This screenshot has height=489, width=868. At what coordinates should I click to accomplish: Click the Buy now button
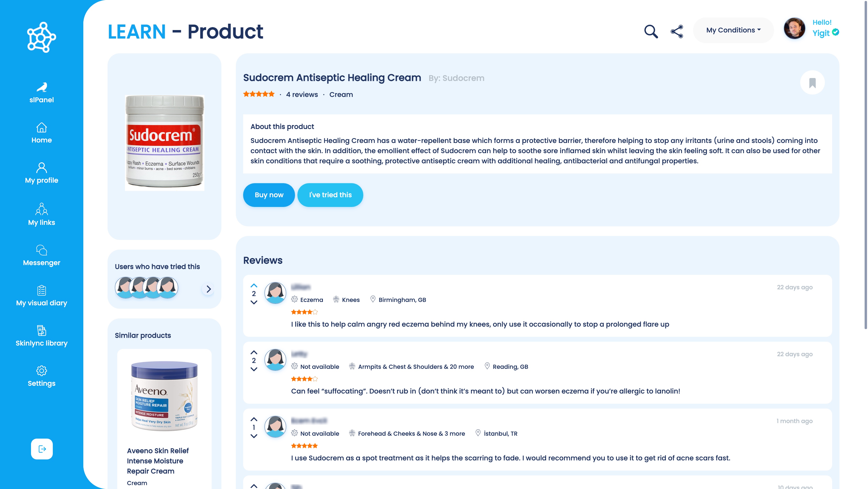coord(269,195)
